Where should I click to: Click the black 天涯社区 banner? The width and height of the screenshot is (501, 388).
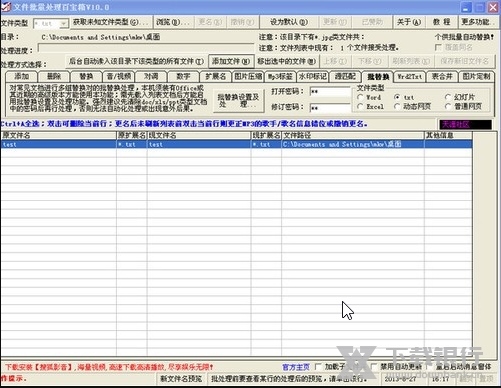[465, 125]
